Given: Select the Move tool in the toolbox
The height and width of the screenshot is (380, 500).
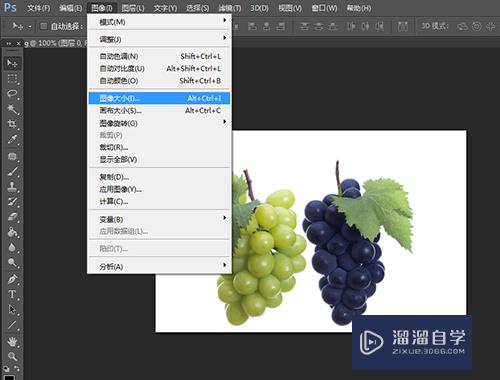Looking at the screenshot, I should pos(12,63).
